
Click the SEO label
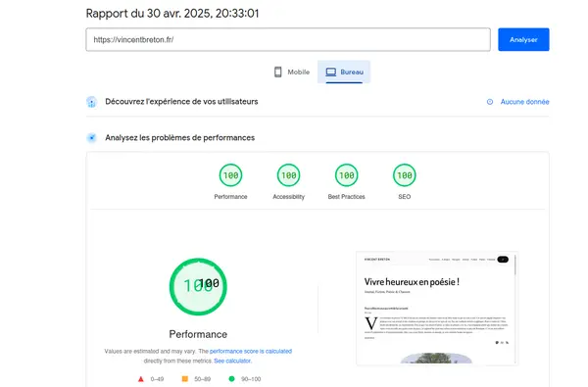coord(404,197)
